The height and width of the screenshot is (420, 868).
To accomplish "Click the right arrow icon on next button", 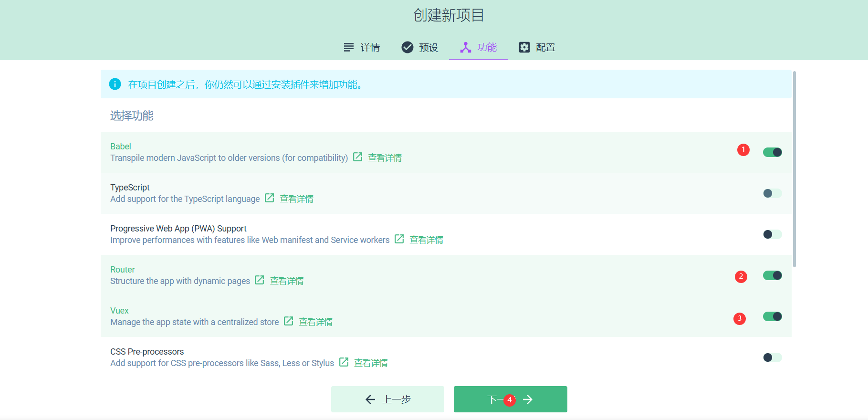I will coord(528,399).
